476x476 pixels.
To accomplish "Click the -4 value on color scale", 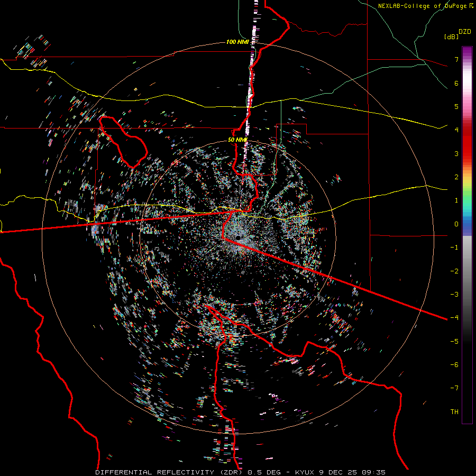I will [454, 317].
